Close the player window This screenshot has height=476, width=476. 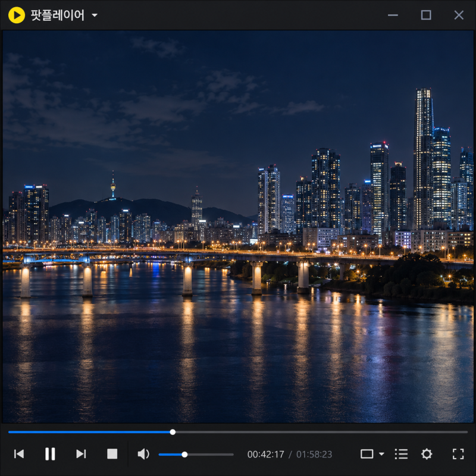(x=459, y=15)
